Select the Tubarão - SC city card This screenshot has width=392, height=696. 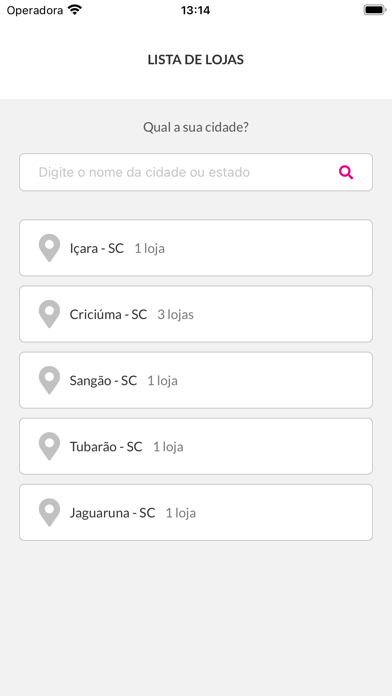click(x=196, y=446)
